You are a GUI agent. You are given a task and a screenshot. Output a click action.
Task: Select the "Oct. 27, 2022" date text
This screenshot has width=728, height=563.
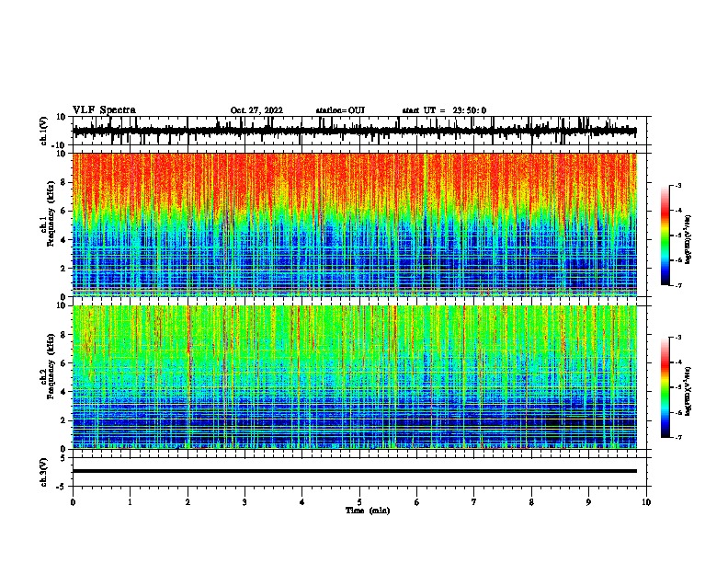click(x=256, y=110)
